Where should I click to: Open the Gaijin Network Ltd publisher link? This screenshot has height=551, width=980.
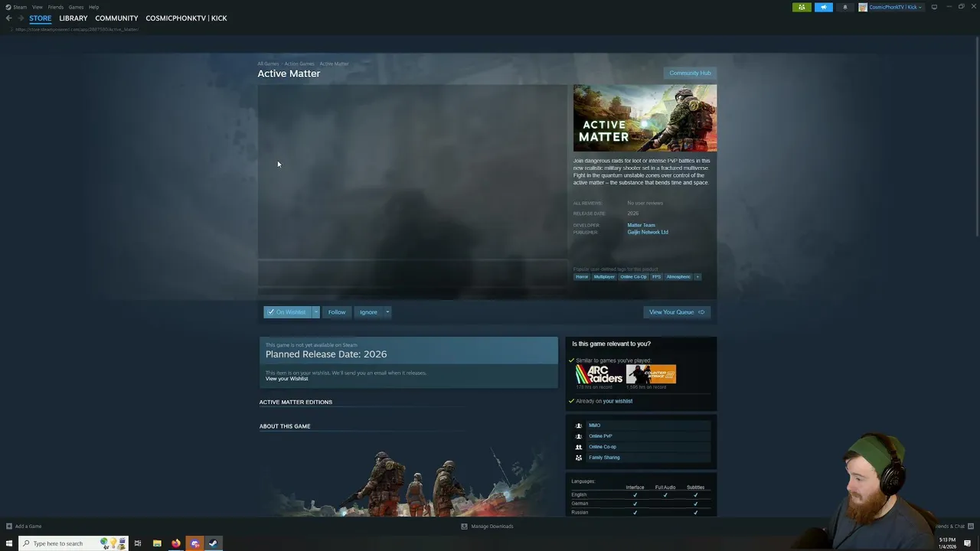point(648,232)
